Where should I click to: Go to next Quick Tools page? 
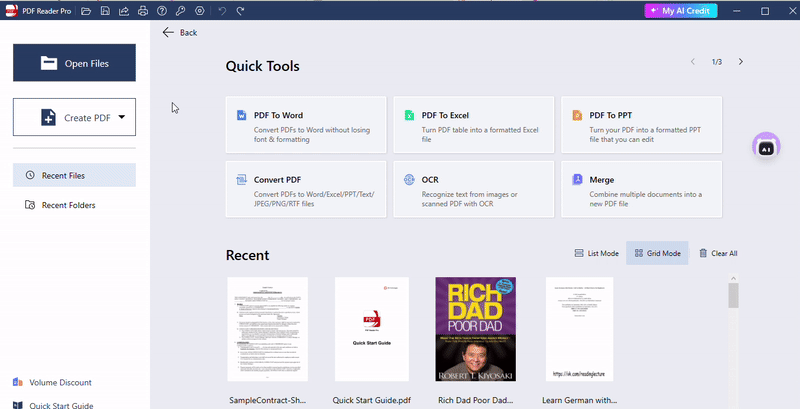tap(741, 62)
